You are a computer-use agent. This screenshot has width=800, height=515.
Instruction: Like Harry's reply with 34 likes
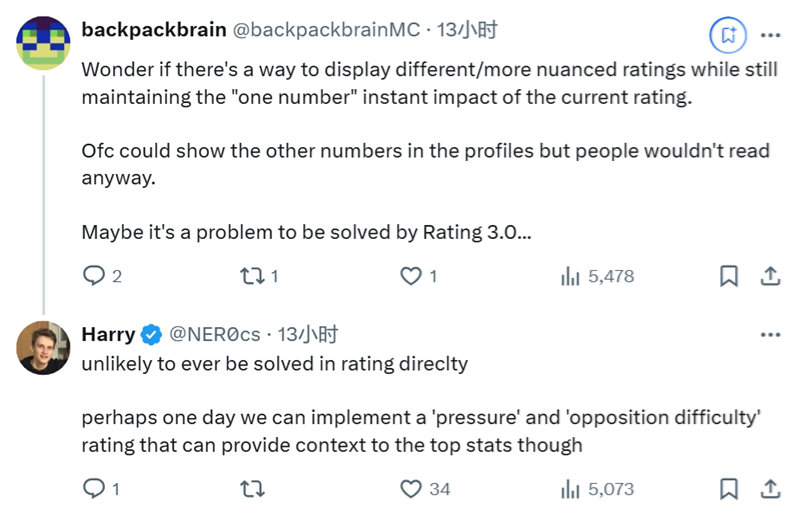[411, 489]
